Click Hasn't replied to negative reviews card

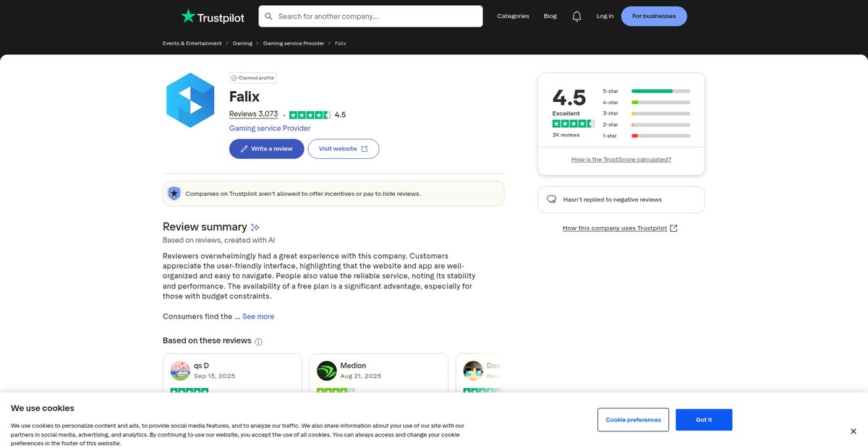click(x=621, y=199)
